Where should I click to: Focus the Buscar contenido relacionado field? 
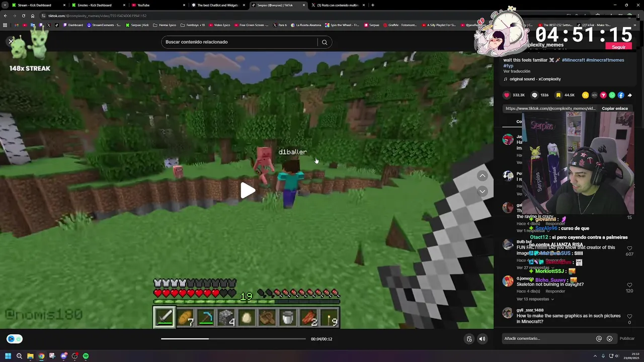pos(240,42)
